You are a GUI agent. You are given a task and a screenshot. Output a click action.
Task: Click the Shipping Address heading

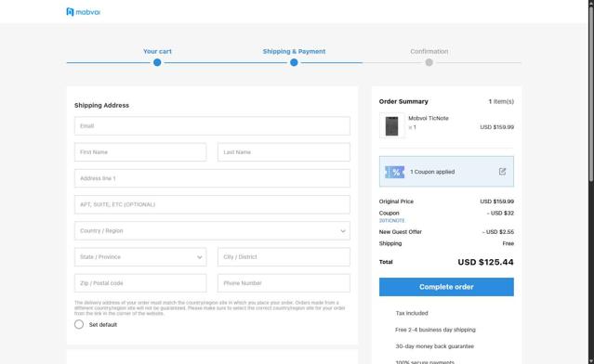coord(101,105)
